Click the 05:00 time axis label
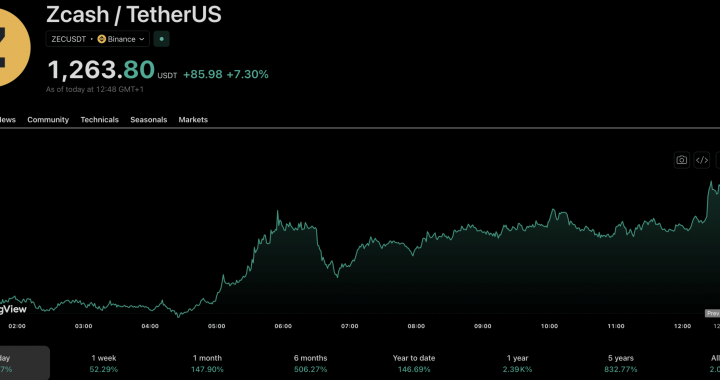Image resolution: width=720 pixels, height=380 pixels. pos(217,326)
